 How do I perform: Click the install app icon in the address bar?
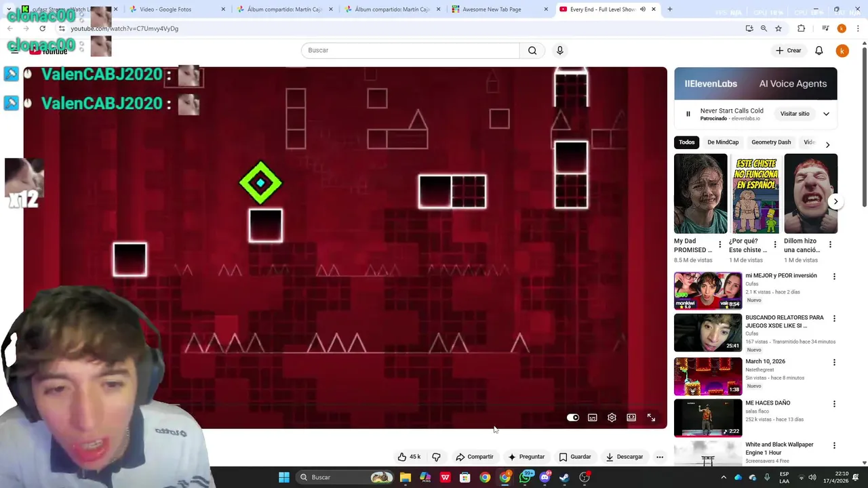click(749, 28)
